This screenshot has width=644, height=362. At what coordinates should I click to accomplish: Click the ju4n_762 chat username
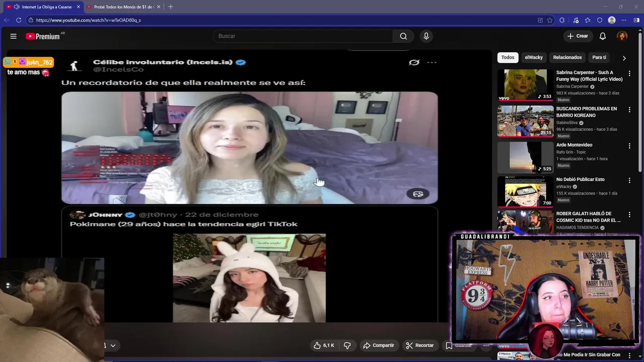(40, 62)
